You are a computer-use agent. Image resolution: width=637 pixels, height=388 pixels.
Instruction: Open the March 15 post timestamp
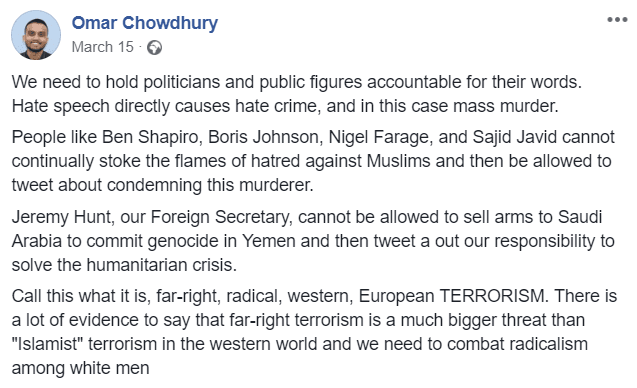tap(103, 47)
